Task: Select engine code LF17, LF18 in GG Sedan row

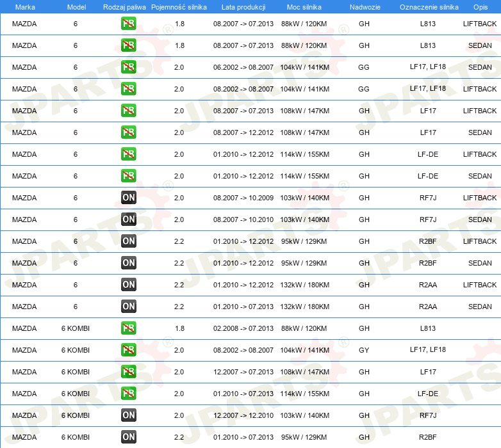Action: tap(428, 67)
